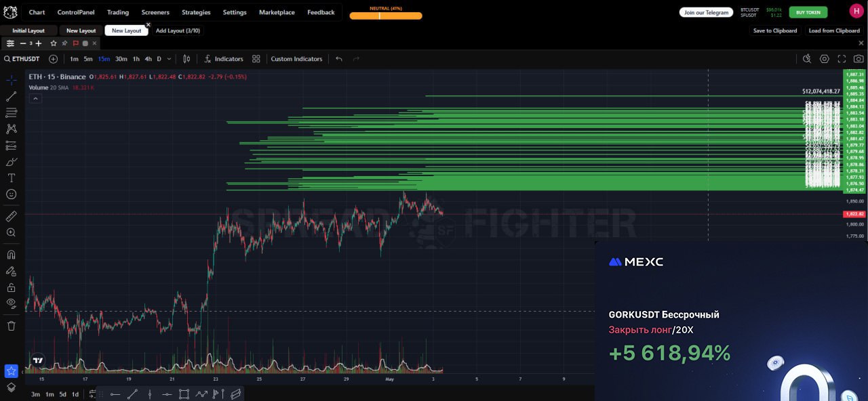This screenshot has width=868, height=401.
Task: Select the crosshair cursor tool
Action: (x=11, y=80)
